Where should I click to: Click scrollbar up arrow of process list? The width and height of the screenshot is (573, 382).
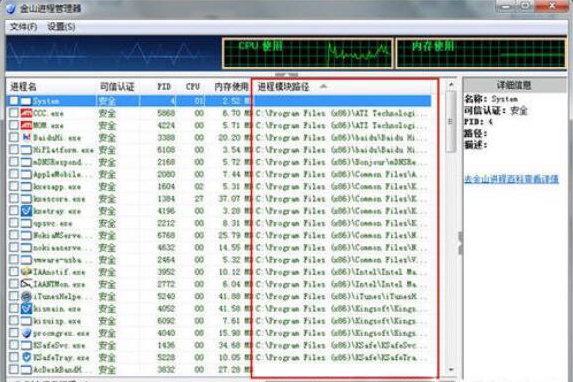pos(451,85)
